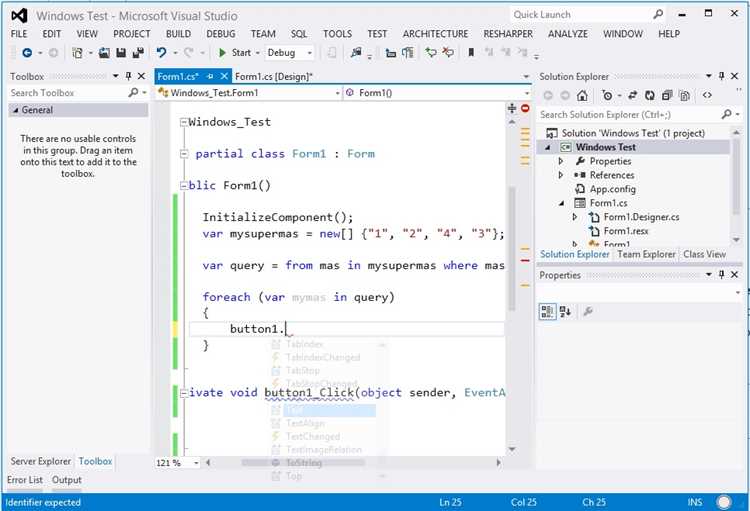Switch to the Class View tab

(x=705, y=254)
